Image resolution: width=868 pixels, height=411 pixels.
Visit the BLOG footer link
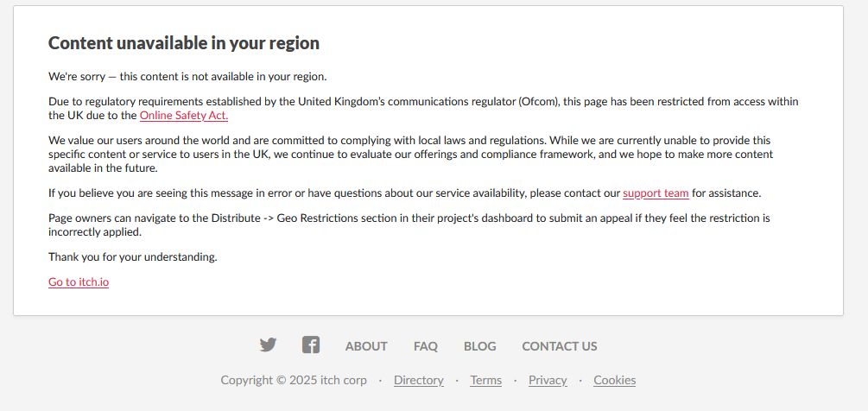(x=480, y=346)
